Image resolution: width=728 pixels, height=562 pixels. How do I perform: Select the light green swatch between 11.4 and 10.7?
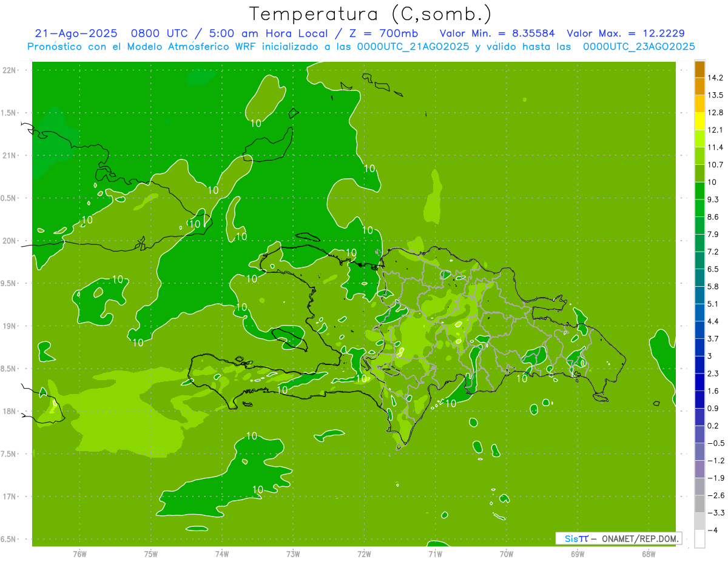(699, 156)
